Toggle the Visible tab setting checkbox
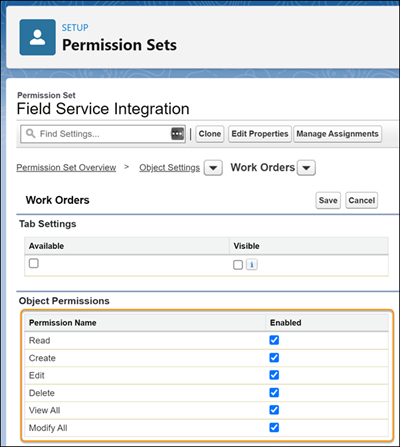Image resolution: width=400 pixels, height=447 pixels. [x=238, y=265]
